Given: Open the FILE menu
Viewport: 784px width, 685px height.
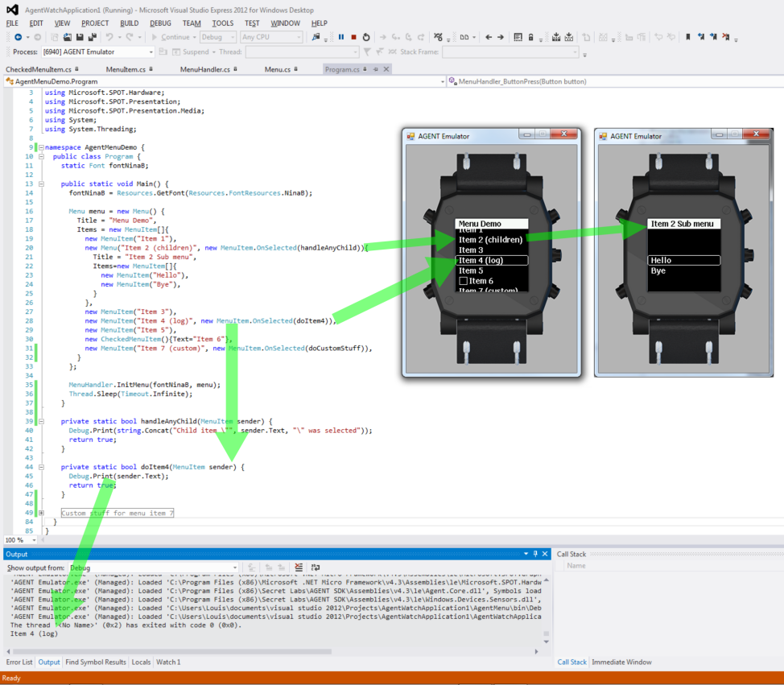Looking at the screenshot, I should [12, 23].
